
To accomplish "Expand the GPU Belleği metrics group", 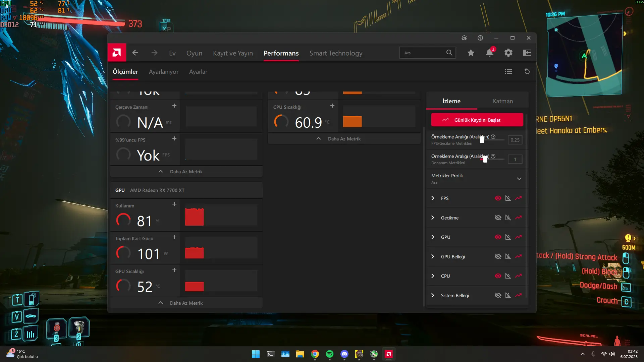I will coord(433,257).
